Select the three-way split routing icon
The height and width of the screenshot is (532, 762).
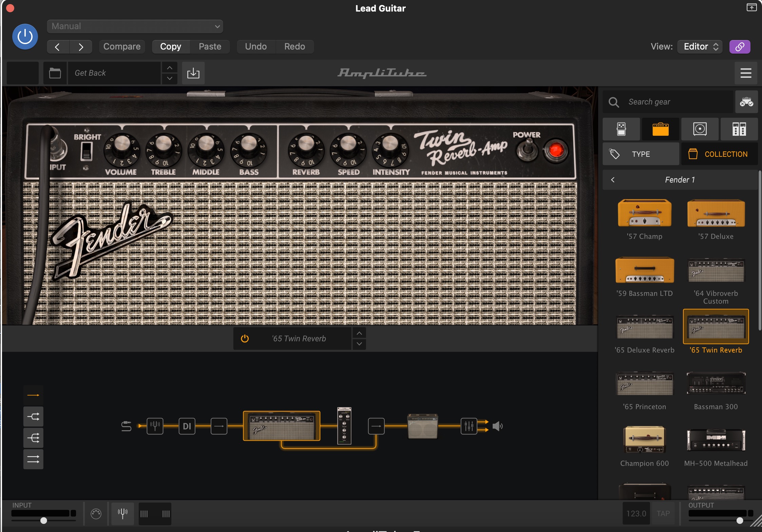tap(33, 438)
